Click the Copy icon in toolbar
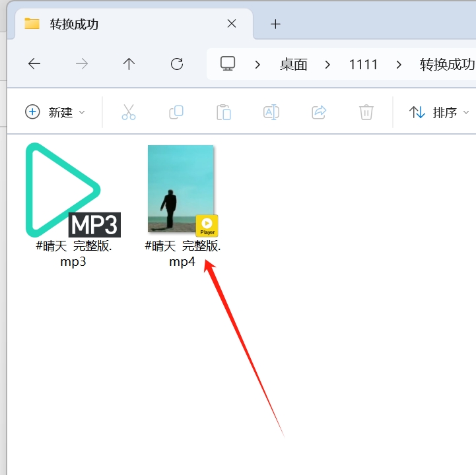The width and height of the screenshot is (476, 475). (x=176, y=112)
